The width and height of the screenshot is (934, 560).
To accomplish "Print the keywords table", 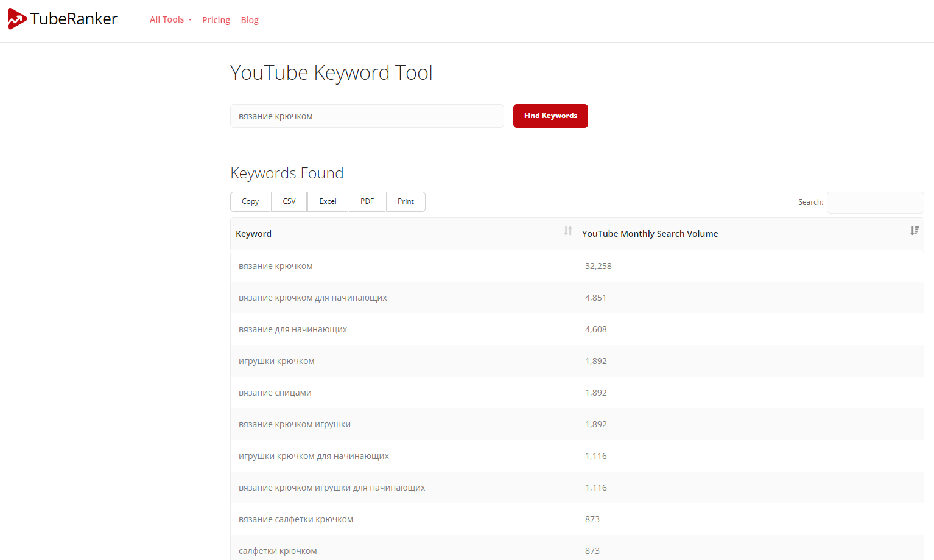I will click(406, 201).
